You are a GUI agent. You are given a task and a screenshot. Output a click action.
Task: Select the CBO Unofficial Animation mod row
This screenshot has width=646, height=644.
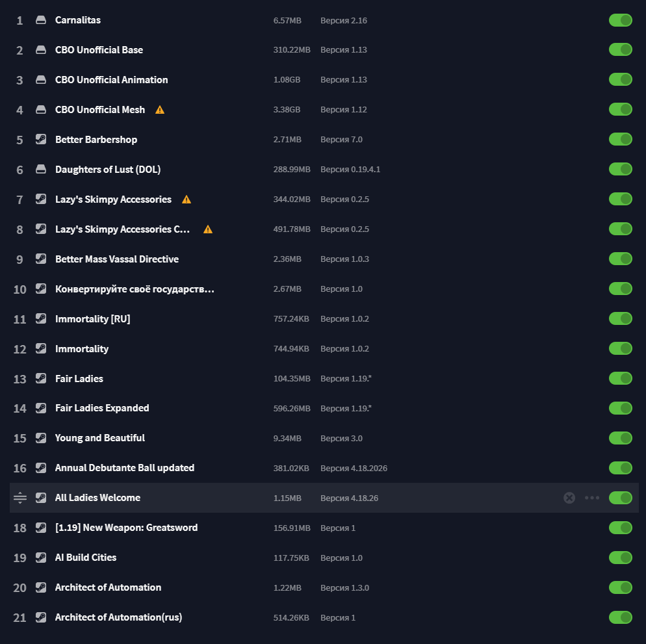pyautogui.click(x=324, y=79)
